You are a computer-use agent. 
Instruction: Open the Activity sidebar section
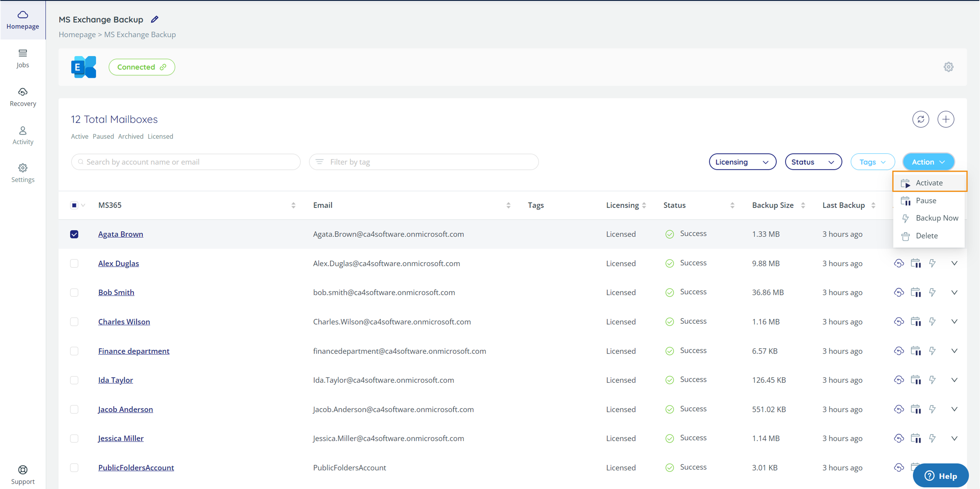pyautogui.click(x=23, y=135)
